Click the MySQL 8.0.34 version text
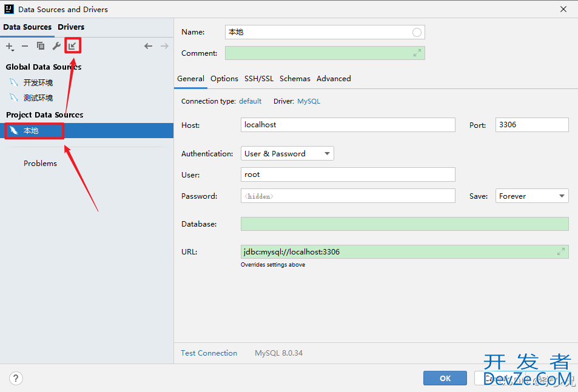 278,353
